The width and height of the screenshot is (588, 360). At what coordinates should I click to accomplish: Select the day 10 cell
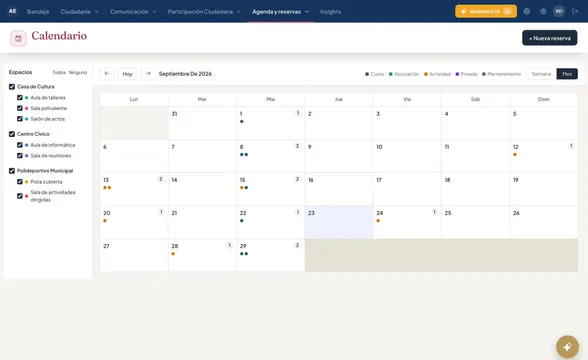coord(407,156)
